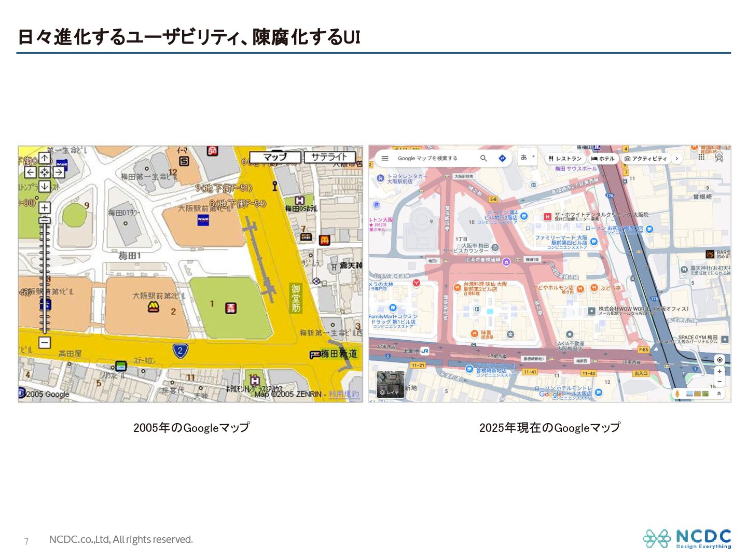Click the 味善 居酒屋 restaurant pin

(474, 333)
